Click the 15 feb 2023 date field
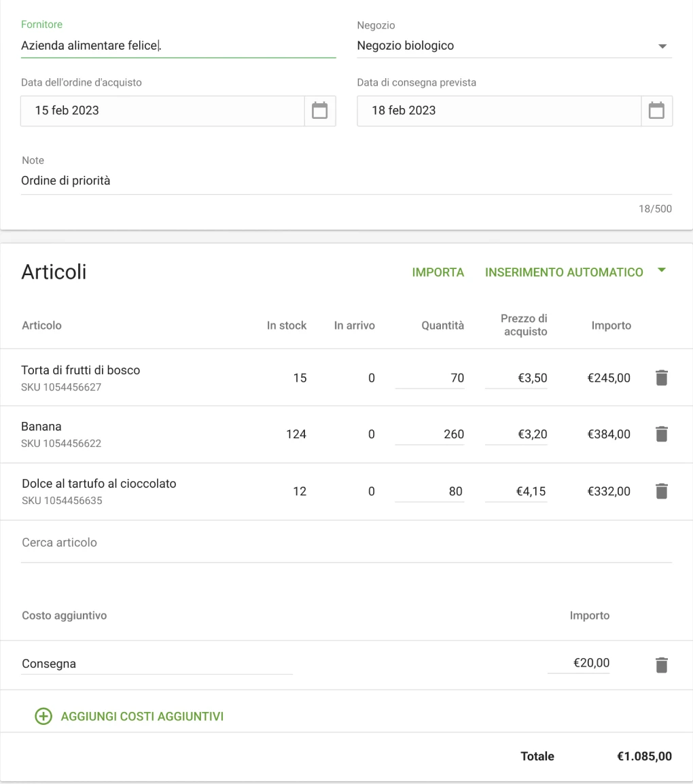 162,111
